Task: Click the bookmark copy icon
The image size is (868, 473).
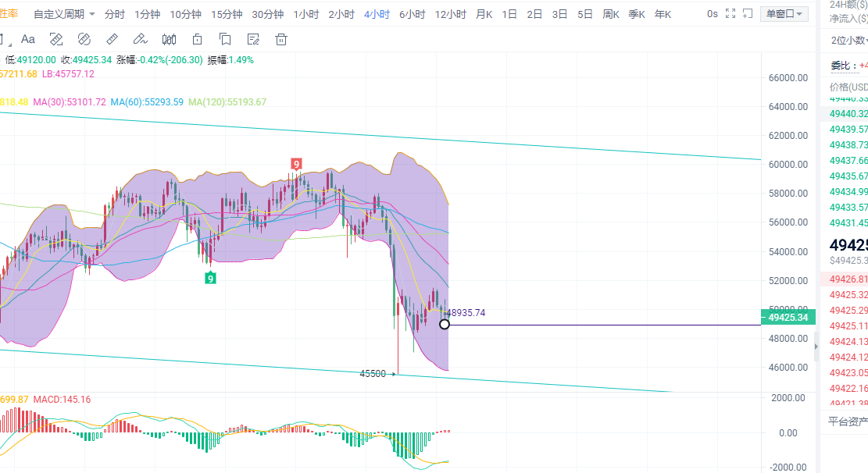Action: coord(225,39)
